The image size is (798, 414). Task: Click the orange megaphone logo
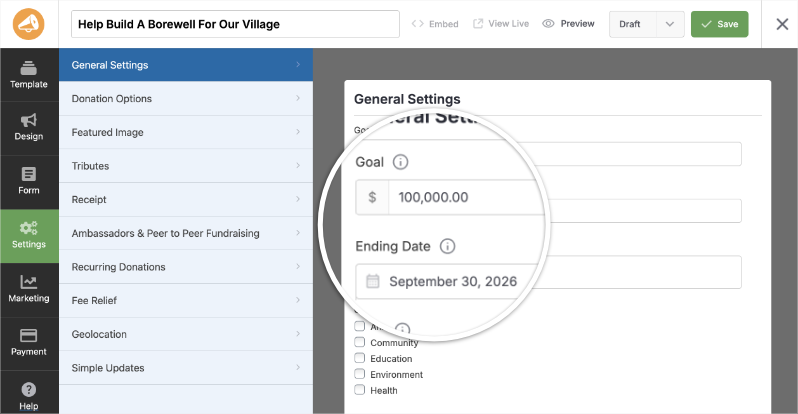[28, 24]
